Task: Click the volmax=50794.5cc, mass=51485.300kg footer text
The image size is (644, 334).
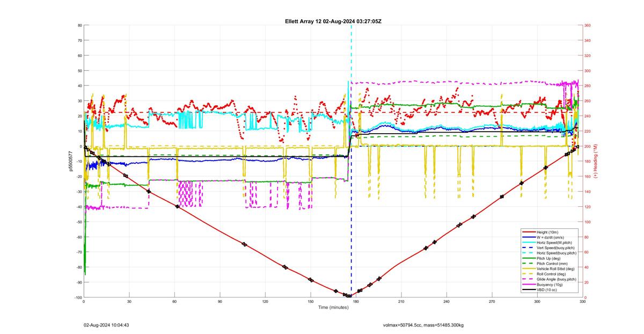Action: tap(424, 325)
